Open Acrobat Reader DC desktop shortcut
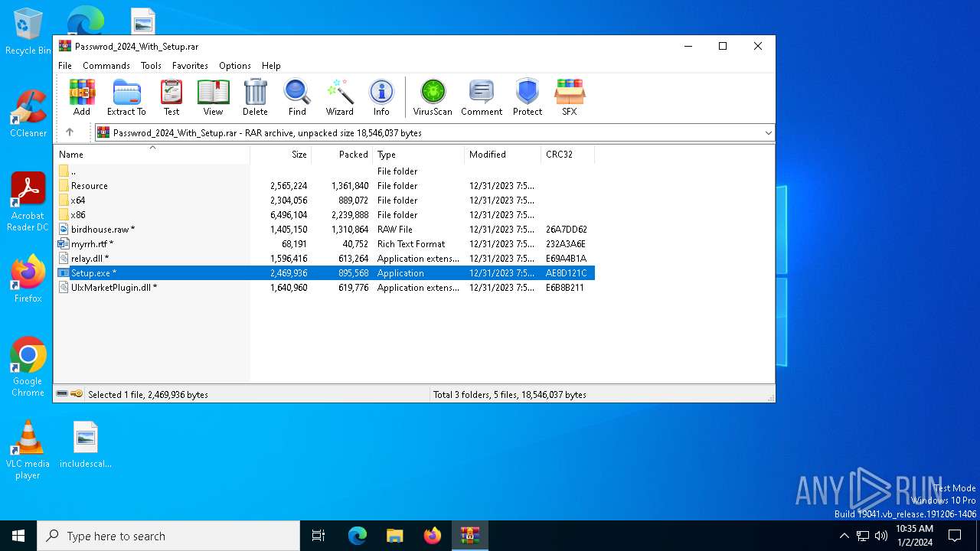This screenshot has height=551, width=980. (28, 202)
